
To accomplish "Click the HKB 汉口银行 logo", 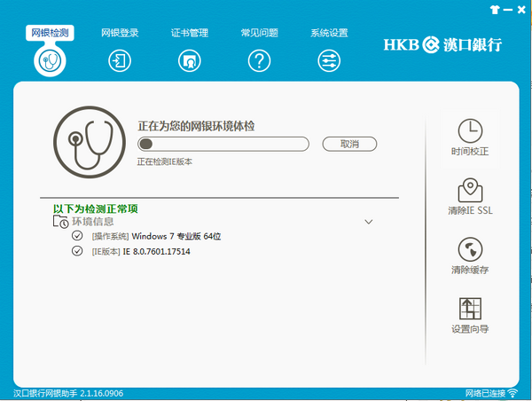I will click(442, 44).
